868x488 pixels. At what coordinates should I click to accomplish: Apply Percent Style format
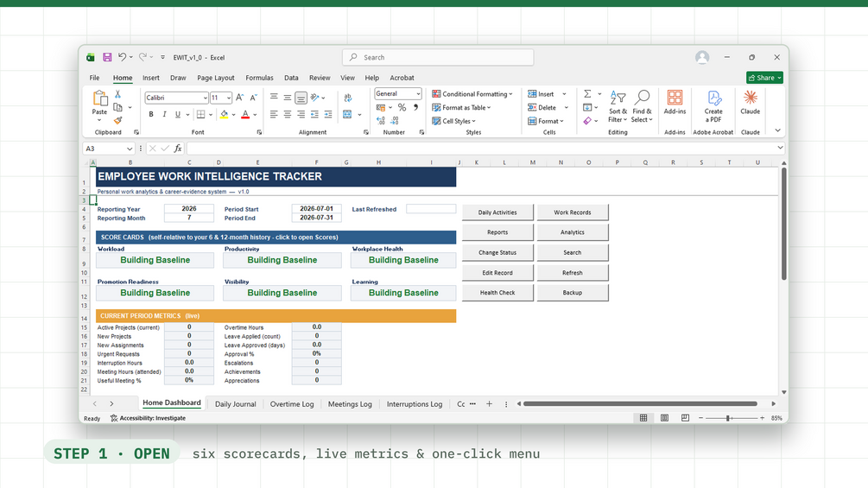(402, 107)
